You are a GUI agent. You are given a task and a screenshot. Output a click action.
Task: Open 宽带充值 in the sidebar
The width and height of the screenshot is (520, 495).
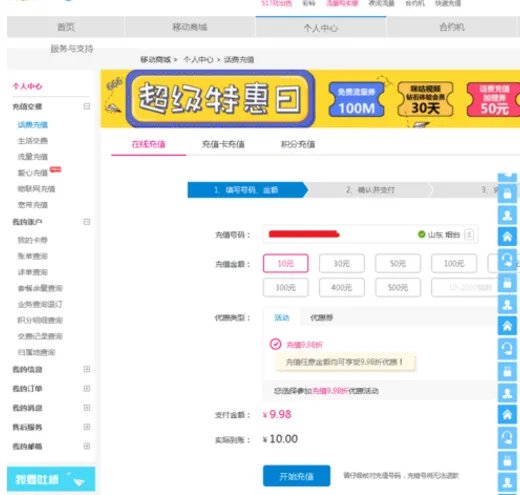click(33, 205)
